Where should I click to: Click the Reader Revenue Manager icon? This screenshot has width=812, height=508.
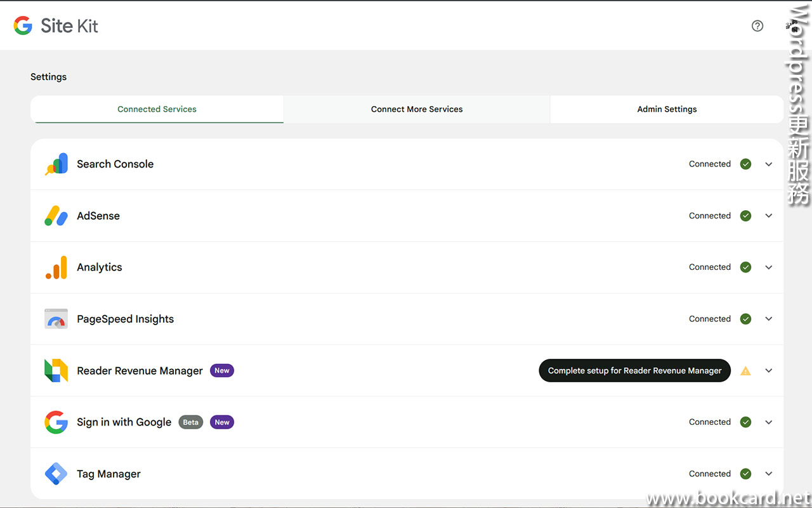(56, 370)
